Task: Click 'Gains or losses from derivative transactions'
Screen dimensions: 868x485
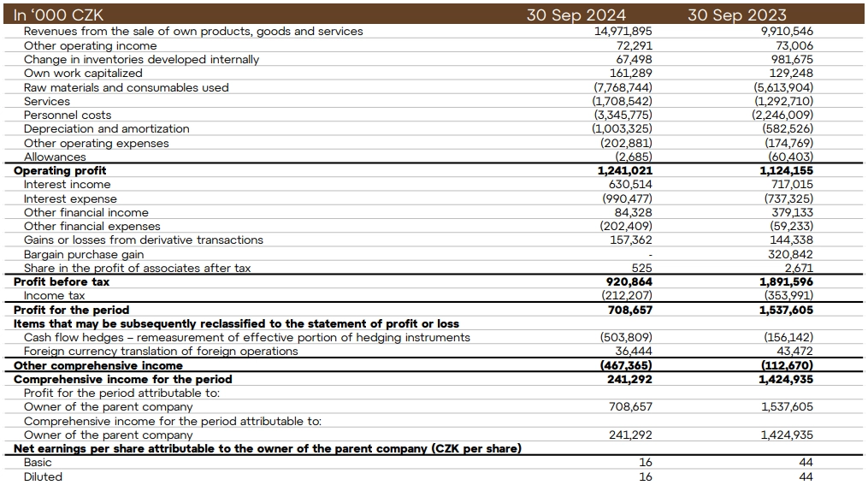Action: [x=144, y=240]
